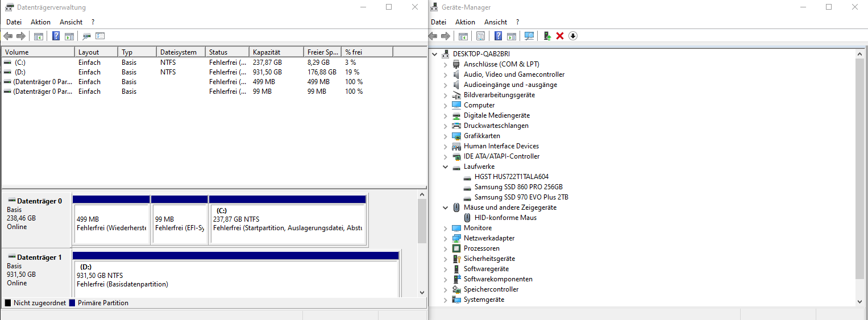
Task: Click forward arrow in Datenträgerverwaltung toolbar
Action: pyautogui.click(x=21, y=36)
